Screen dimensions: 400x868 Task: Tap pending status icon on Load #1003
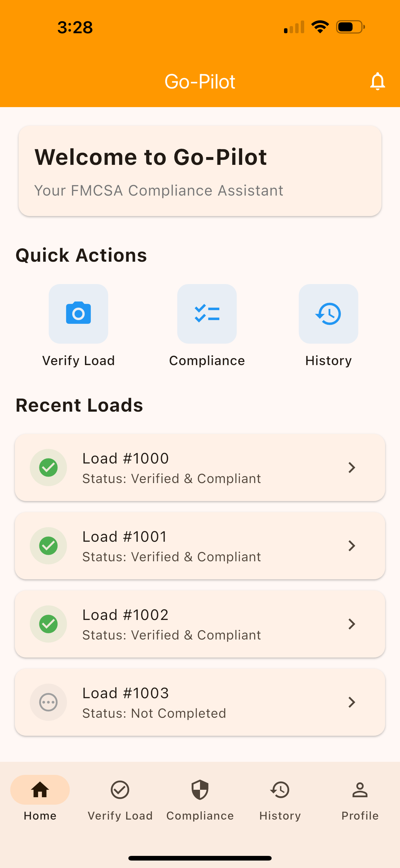pos(48,702)
